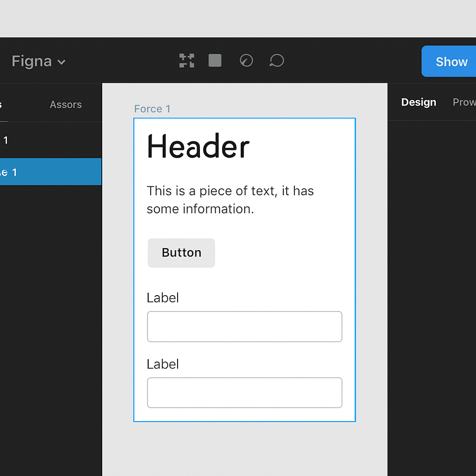Select the Header text element

pyautogui.click(x=198, y=146)
